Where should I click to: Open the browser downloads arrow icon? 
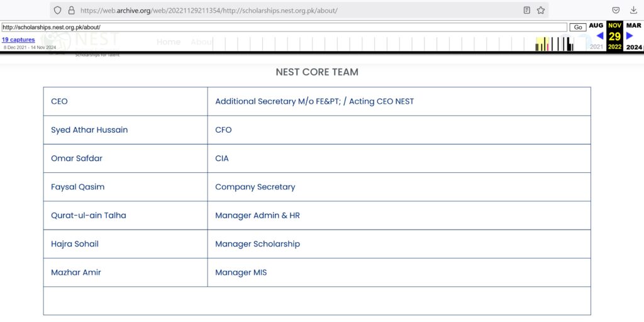[x=633, y=10]
